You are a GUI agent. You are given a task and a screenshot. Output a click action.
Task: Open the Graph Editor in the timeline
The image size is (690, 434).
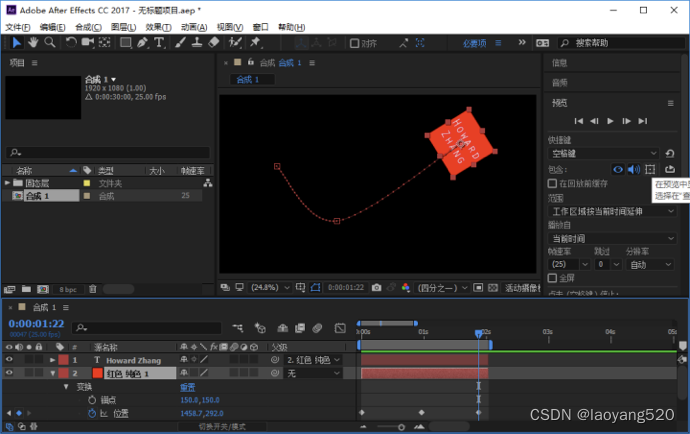pyautogui.click(x=340, y=328)
